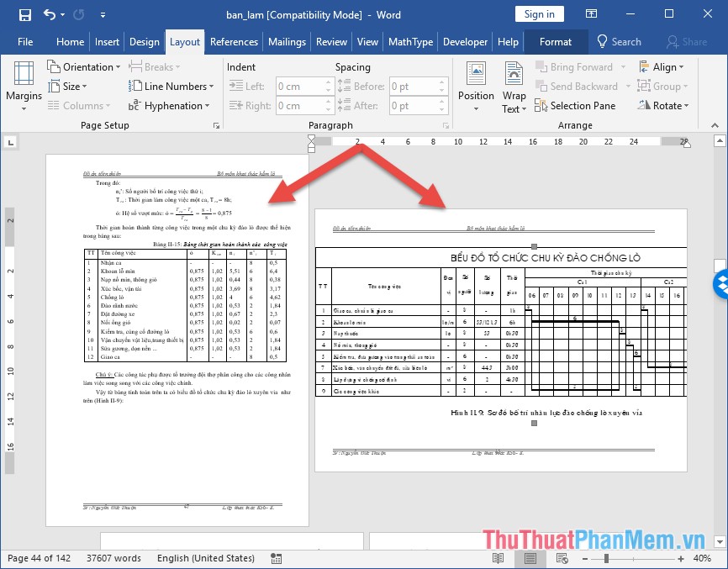Click the Paragraph dialog launcher icon

[446, 124]
